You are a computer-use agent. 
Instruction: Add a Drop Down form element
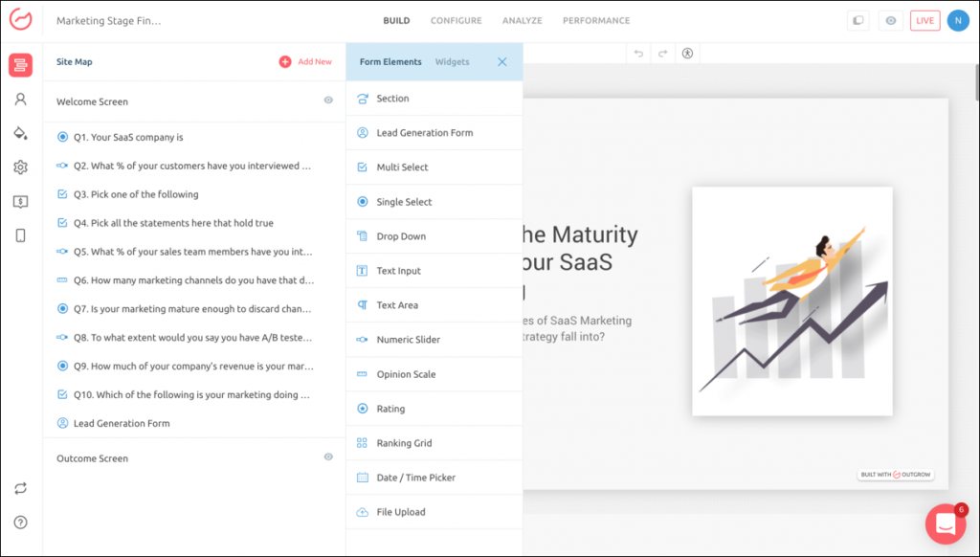tap(401, 236)
